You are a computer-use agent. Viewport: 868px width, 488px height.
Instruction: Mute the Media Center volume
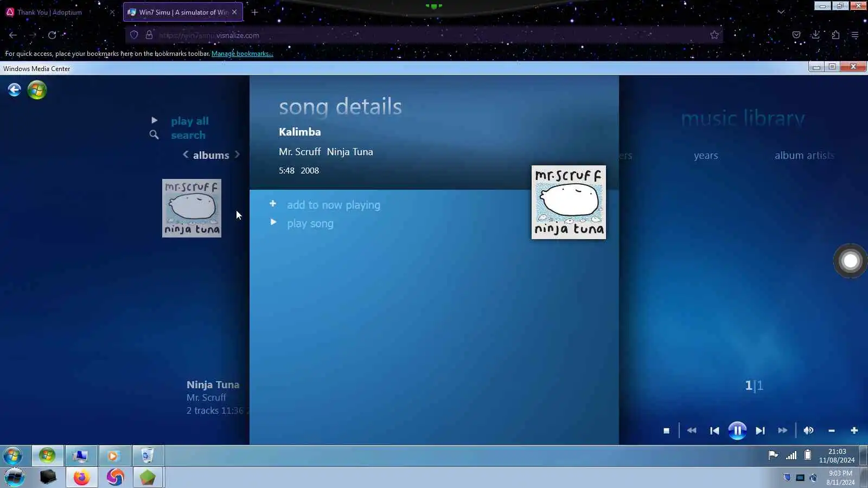coord(808,431)
